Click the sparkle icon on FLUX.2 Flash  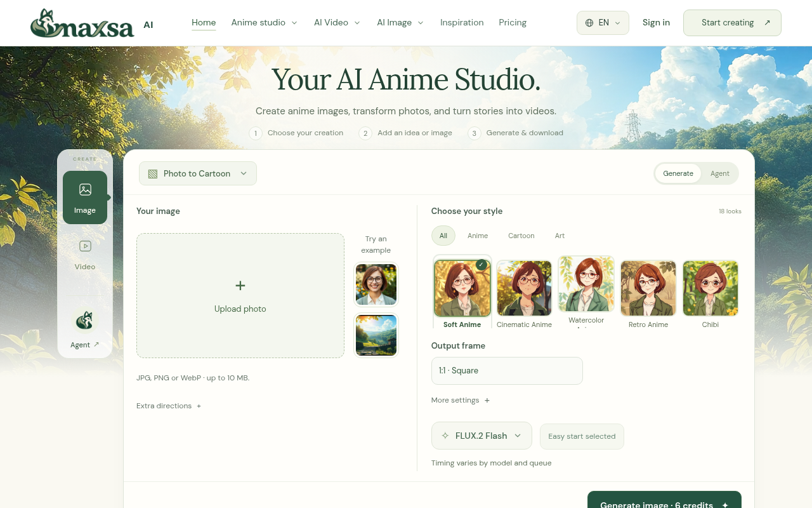click(x=445, y=436)
